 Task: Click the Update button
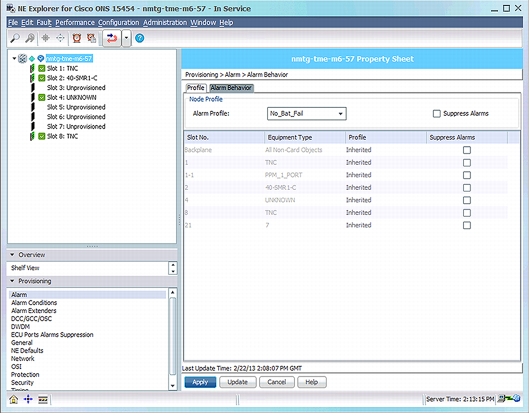click(238, 382)
